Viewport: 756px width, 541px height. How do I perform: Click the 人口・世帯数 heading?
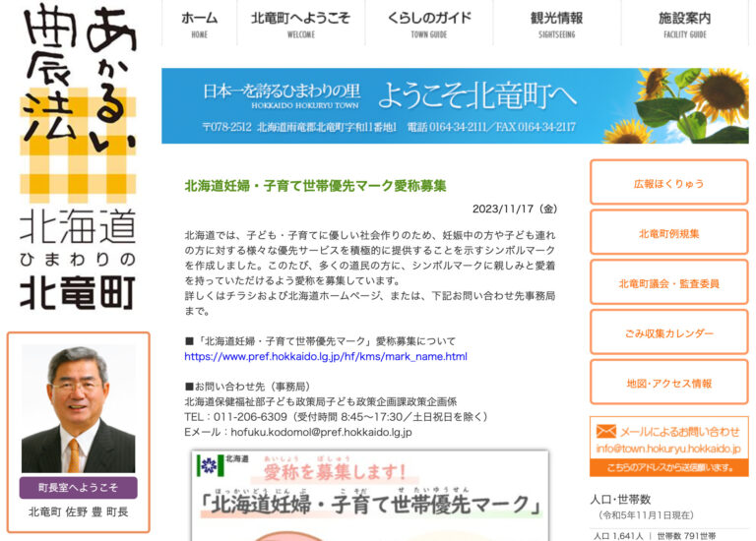pos(620,499)
